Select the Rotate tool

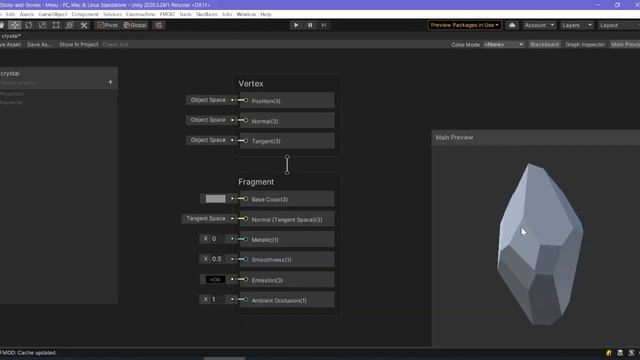29,25
